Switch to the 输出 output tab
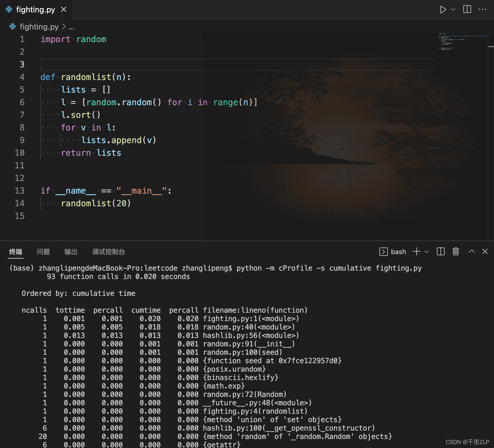 pyautogui.click(x=71, y=252)
